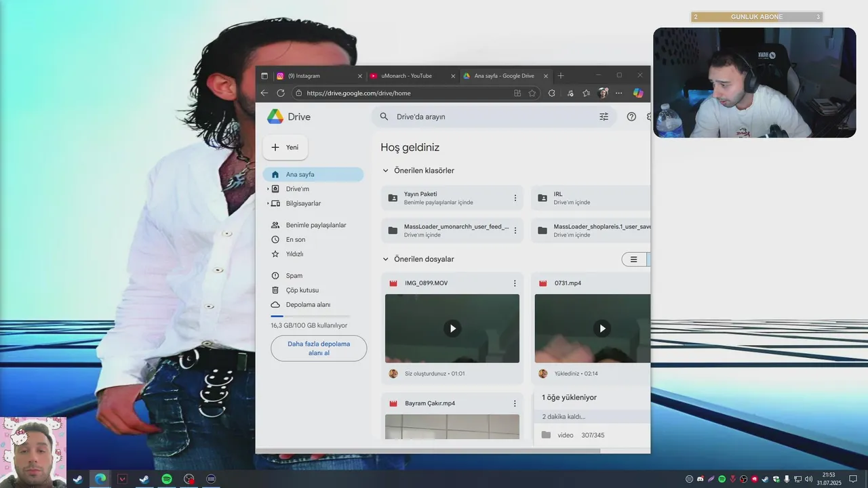The height and width of the screenshot is (488, 868).
Task: Open the IRL folder
Action: (x=591, y=198)
